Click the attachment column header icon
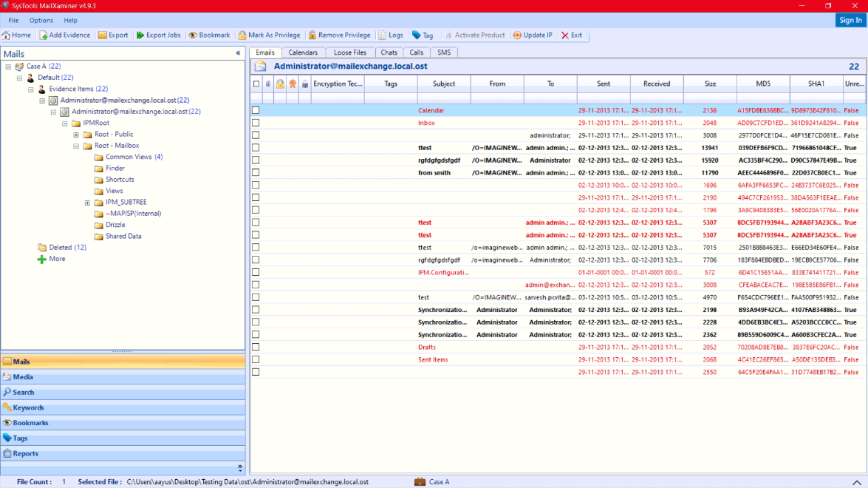This screenshot has height=488, width=868. click(x=268, y=84)
